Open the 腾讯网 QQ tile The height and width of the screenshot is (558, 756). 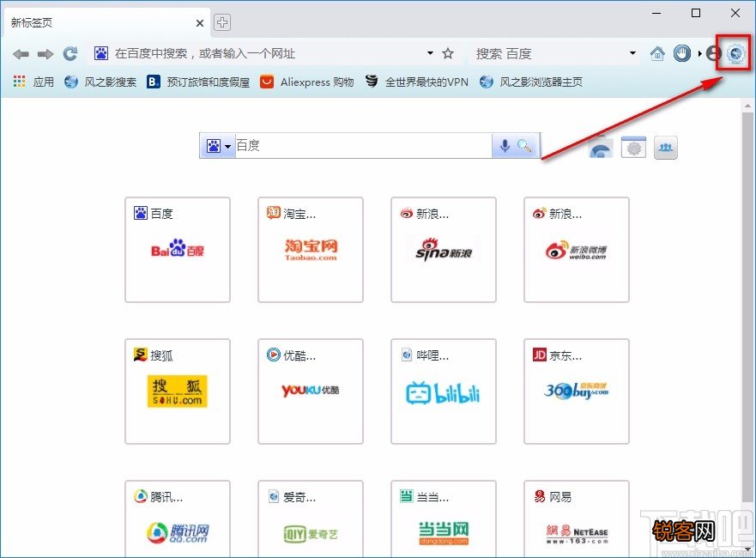[178, 519]
